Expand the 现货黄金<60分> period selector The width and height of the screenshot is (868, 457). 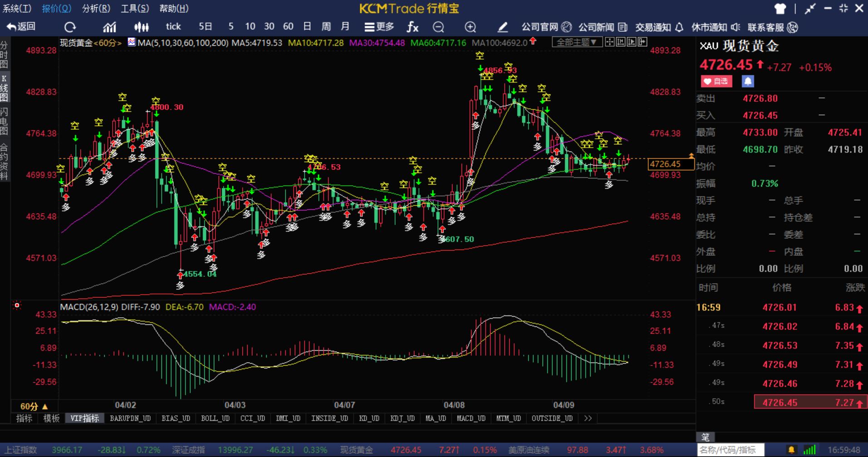pos(91,43)
